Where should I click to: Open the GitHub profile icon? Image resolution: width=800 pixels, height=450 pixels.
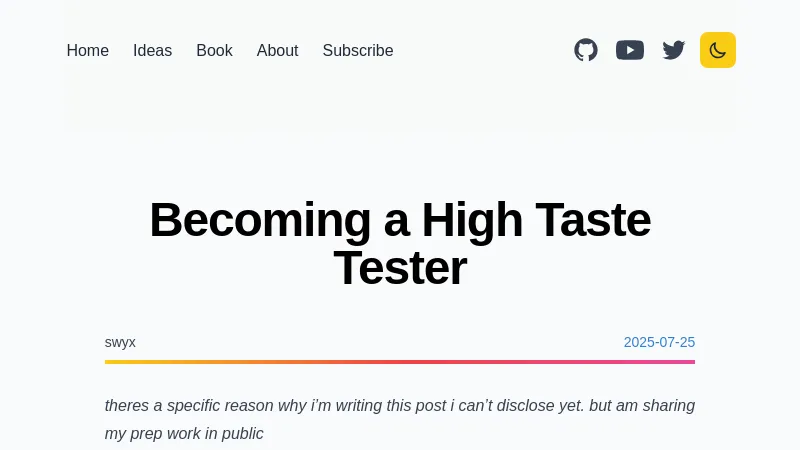pos(586,50)
